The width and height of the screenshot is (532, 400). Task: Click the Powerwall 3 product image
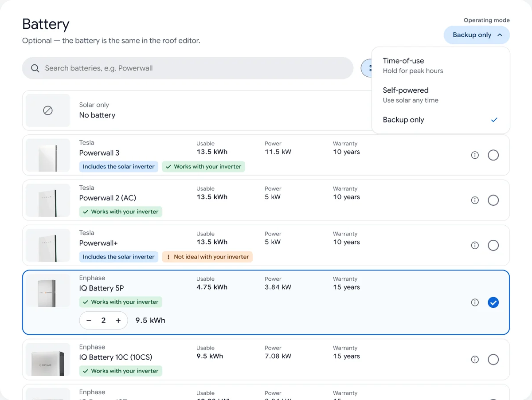point(48,155)
